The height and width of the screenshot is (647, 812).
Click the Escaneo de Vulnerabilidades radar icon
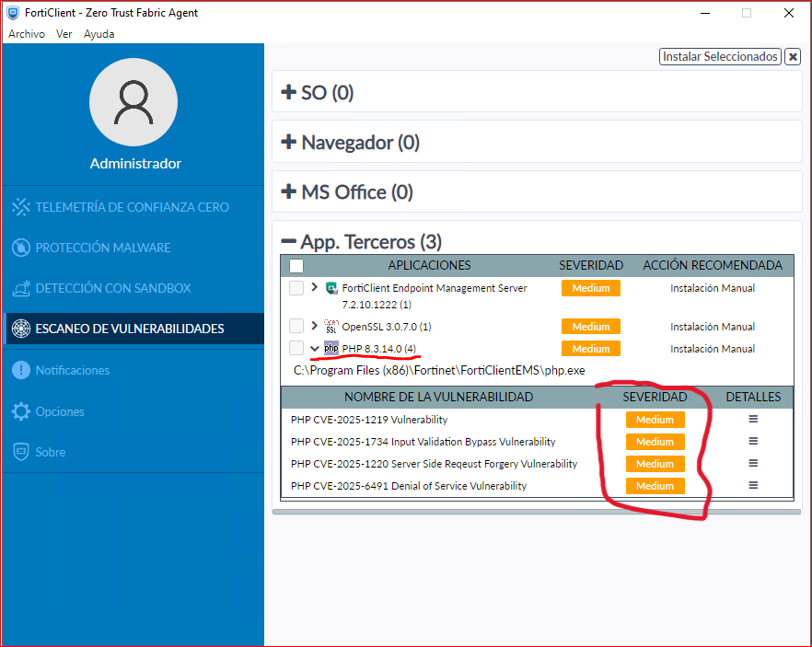click(x=20, y=329)
